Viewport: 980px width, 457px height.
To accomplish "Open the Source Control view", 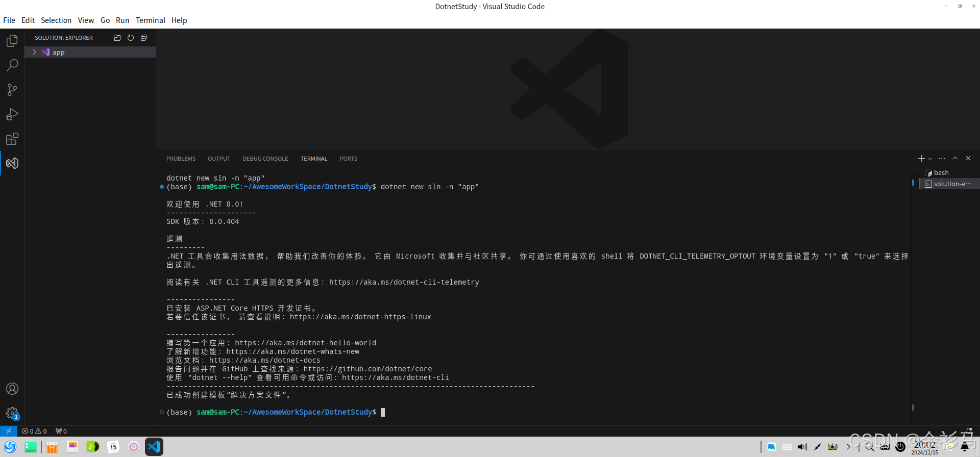I will tap(12, 90).
